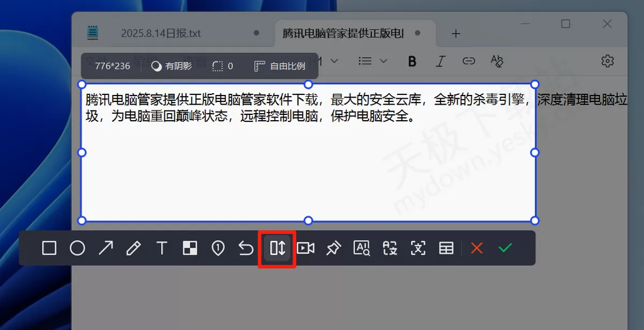The image size is (644, 330).
Task: Start screen recording from toolbar
Action: tap(306, 248)
